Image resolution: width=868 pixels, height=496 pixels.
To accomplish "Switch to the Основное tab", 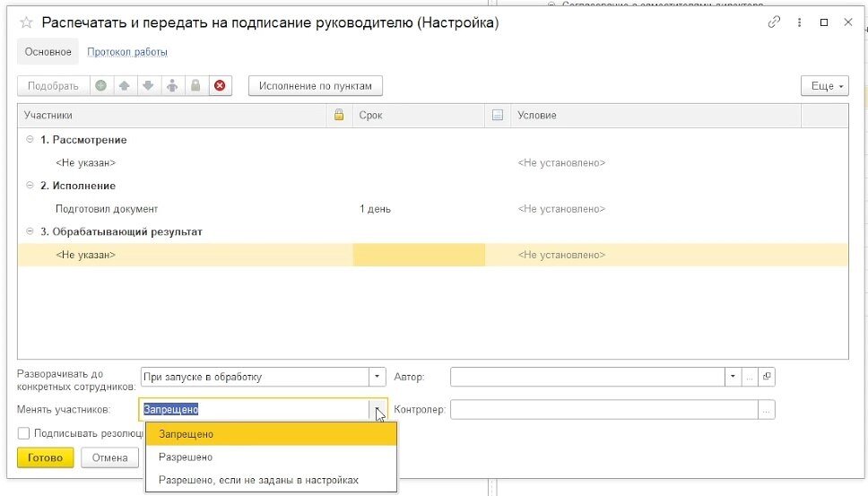I will (48, 52).
